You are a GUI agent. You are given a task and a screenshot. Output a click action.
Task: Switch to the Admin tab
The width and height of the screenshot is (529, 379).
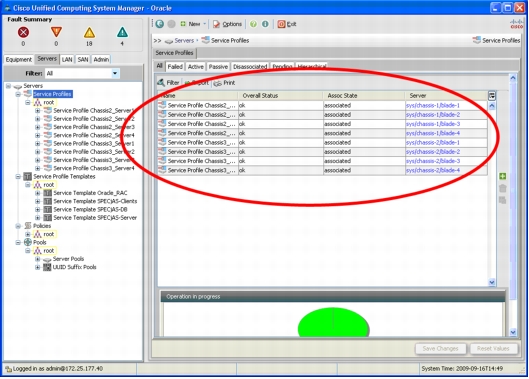pos(101,59)
